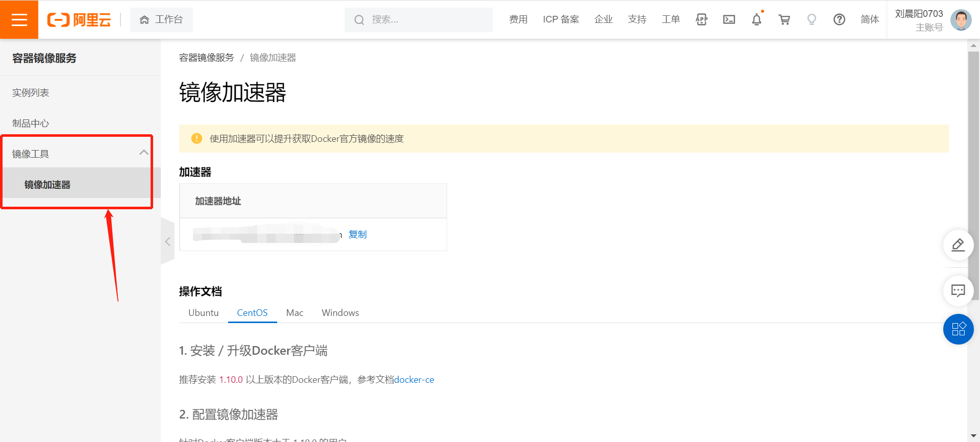Open the notification bell
Viewport: 980px width, 442px height.
(x=756, y=19)
